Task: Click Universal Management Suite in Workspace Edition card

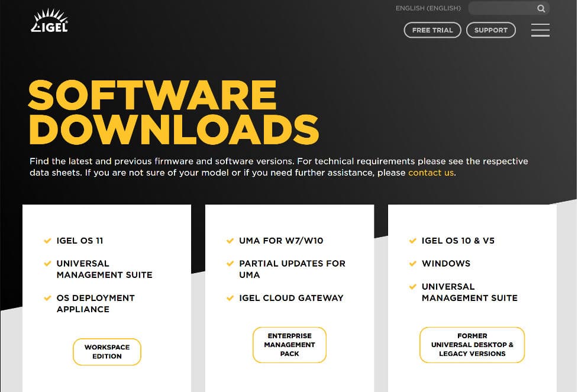Action: 104,270
